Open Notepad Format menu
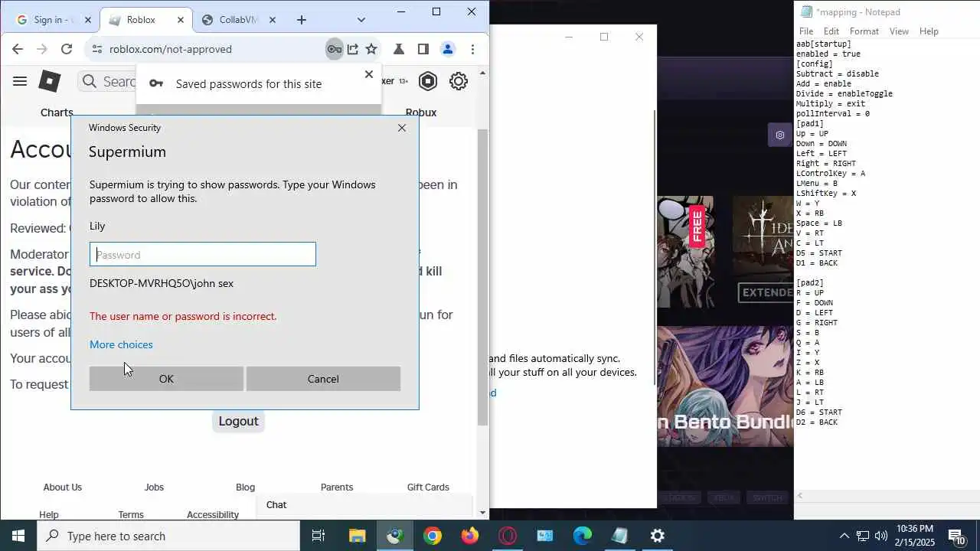 864,31
